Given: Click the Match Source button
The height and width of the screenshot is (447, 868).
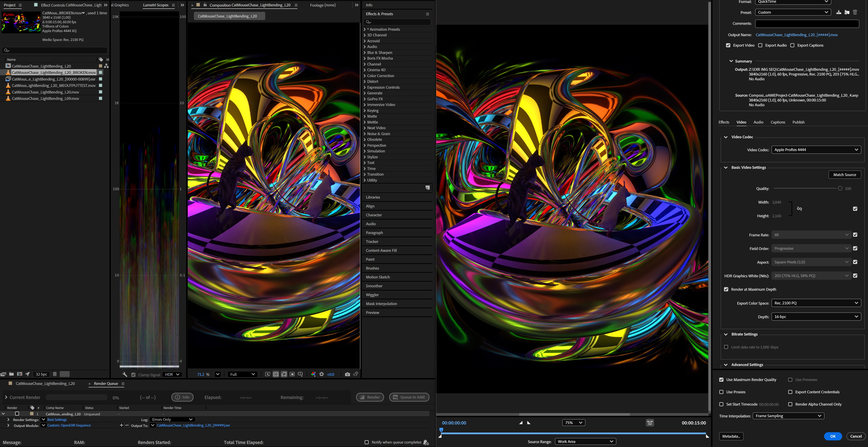Looking at the screenshot, I should tap(844, 174).
